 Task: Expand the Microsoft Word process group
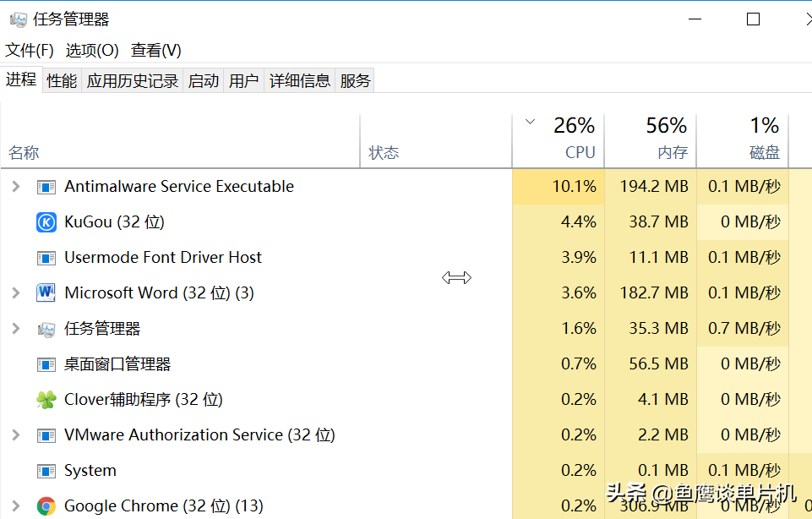pos(16,293)
